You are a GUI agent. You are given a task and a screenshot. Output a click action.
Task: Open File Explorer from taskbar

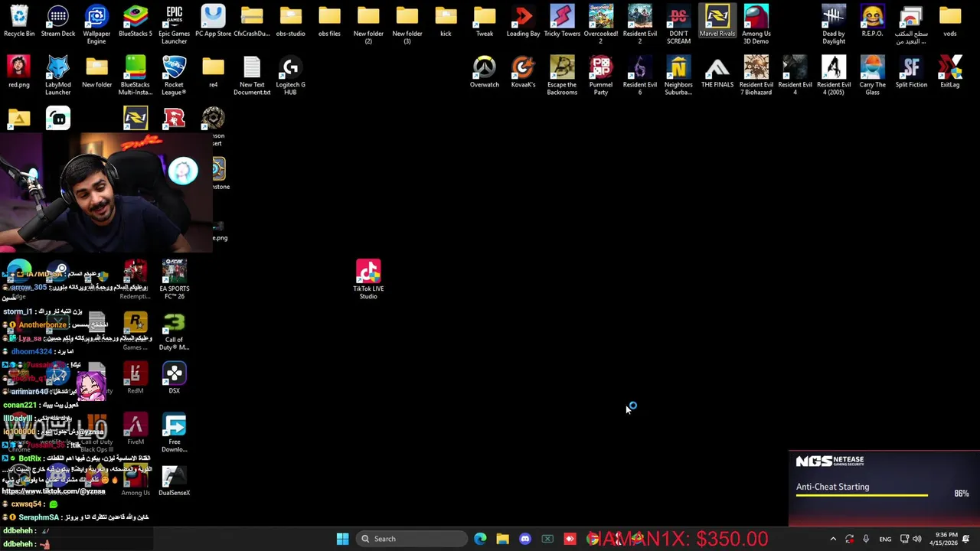tap(502, 539)
